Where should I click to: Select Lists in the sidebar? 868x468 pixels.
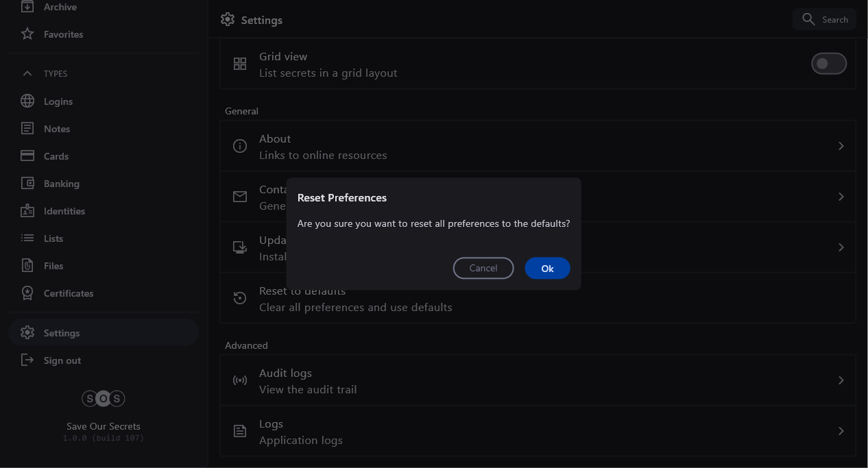click(53, 238)
